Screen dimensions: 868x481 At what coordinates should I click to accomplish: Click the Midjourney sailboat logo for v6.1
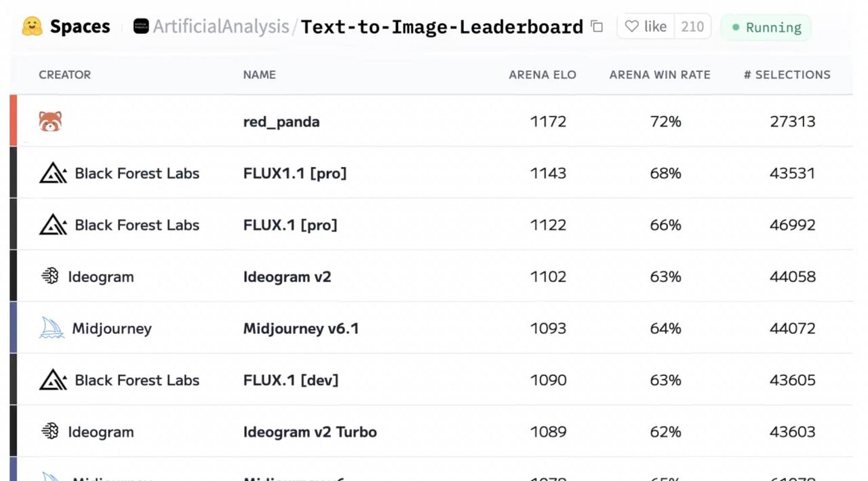[52, 328]
